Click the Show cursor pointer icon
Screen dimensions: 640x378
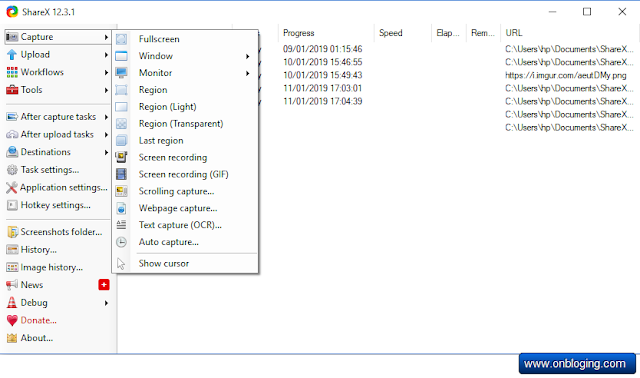(x=121, y=264)
